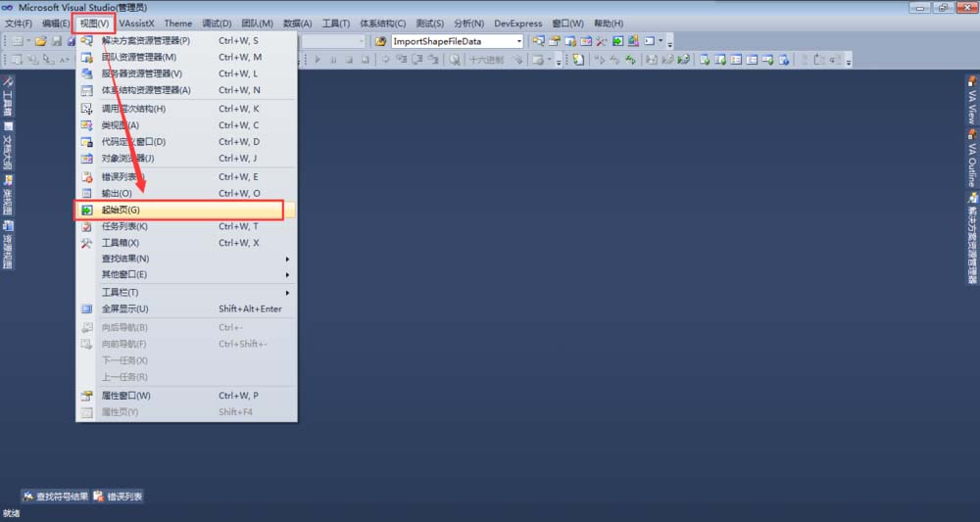Expand the 查找结果(N) submenu

pyautogui.click(x=185, y=259)
